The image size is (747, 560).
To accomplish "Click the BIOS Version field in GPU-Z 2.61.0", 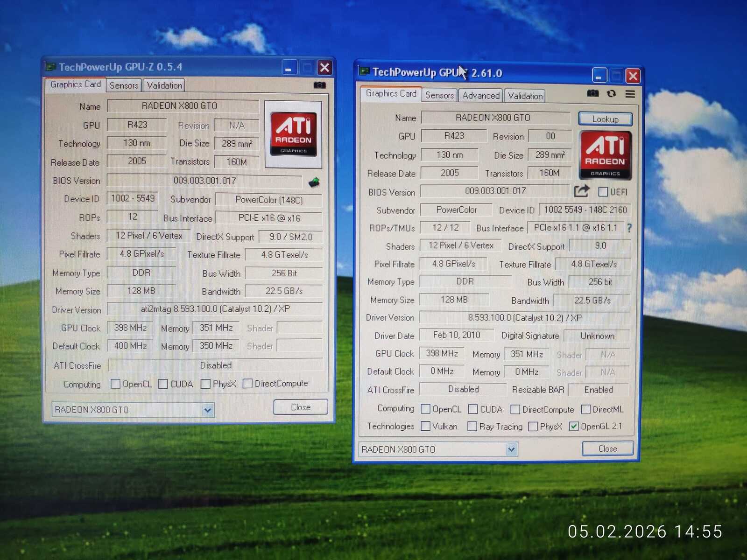I will [495, 191].
